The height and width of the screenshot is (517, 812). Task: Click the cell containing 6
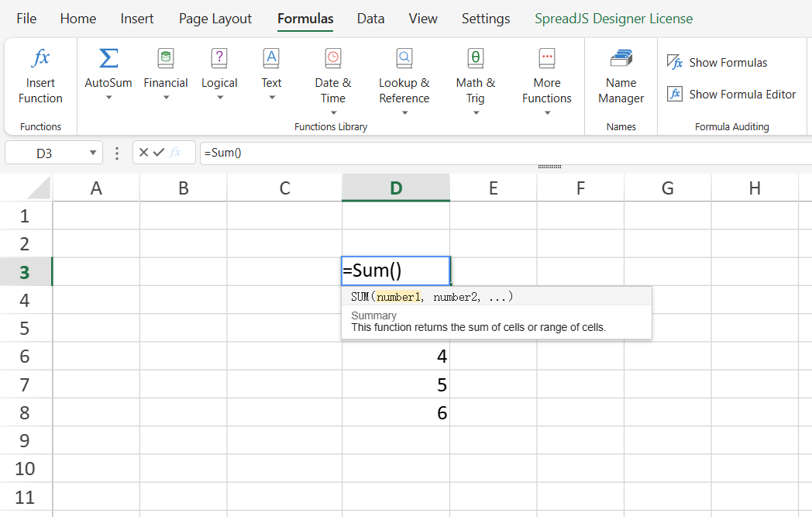pos(396,412)
